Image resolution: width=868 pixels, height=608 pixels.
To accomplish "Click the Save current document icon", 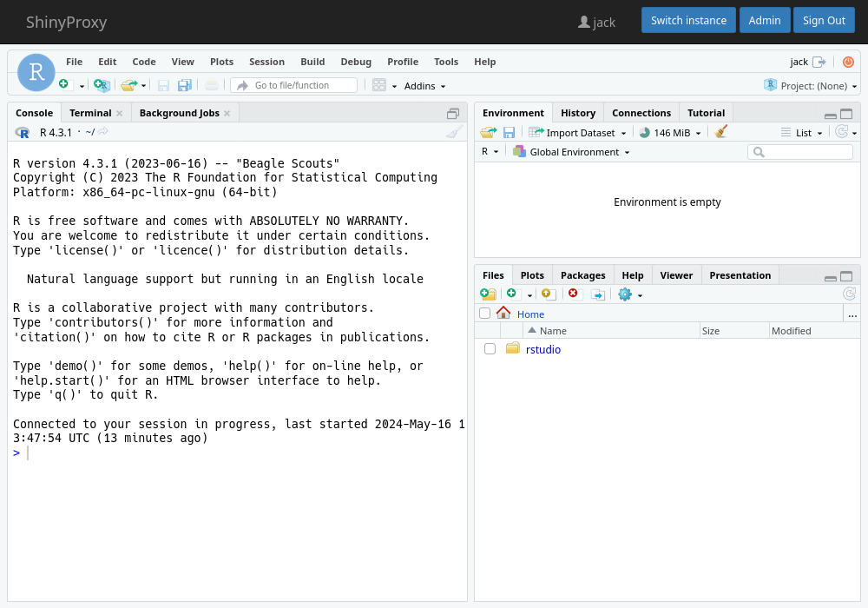I will click(x=163, y=85).
